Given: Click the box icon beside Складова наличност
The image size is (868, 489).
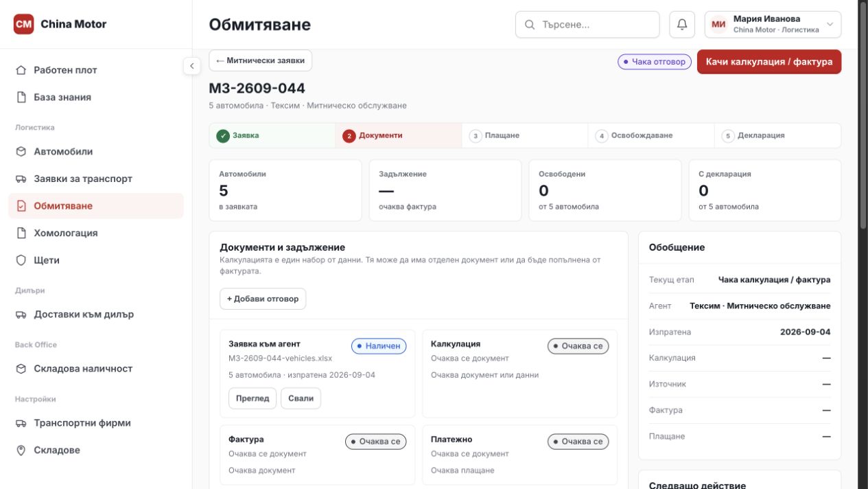Looking at the screenshot, I should pos(21,369).
